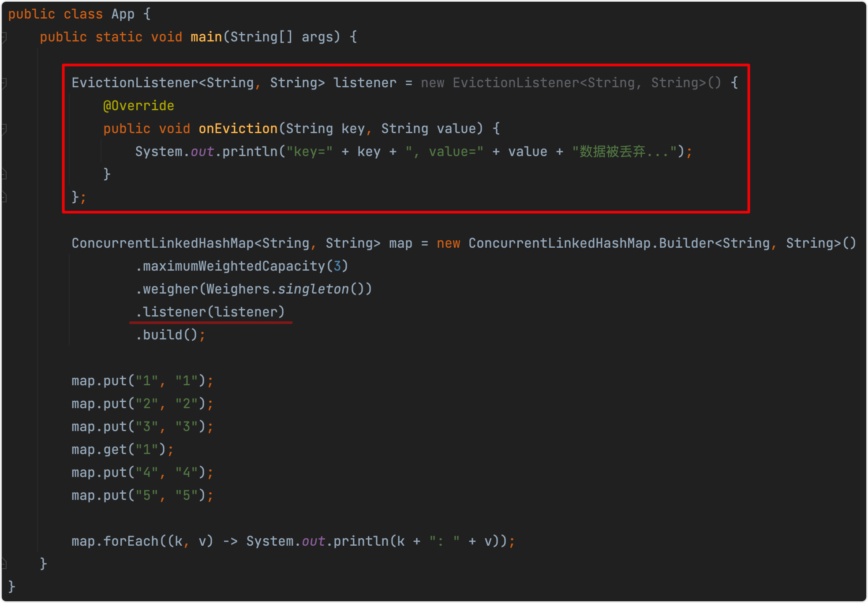Fold the onEviction method in the gutter
Image resolution: width=868 pixels, height=603 pixels.
4,129
